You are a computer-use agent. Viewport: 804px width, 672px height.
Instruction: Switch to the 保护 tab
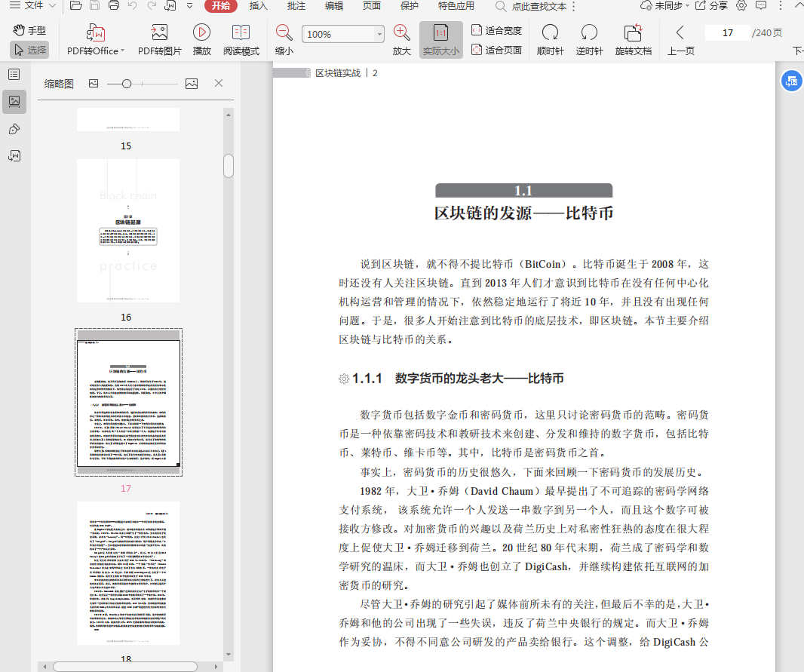pyautogui.click(x=410, y=5)
